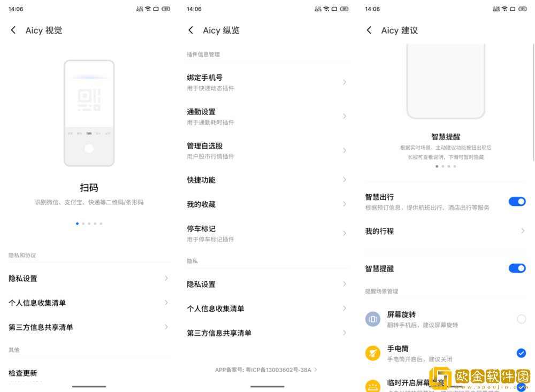Tap the 屏幕旋转 rotation icon

click(x=373, y=319)
